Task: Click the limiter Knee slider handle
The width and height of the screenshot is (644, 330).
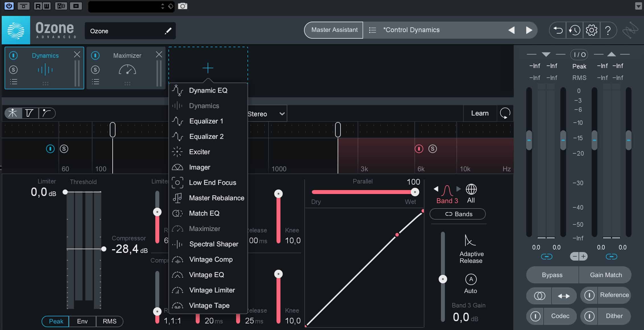Action: coord(278,194)
